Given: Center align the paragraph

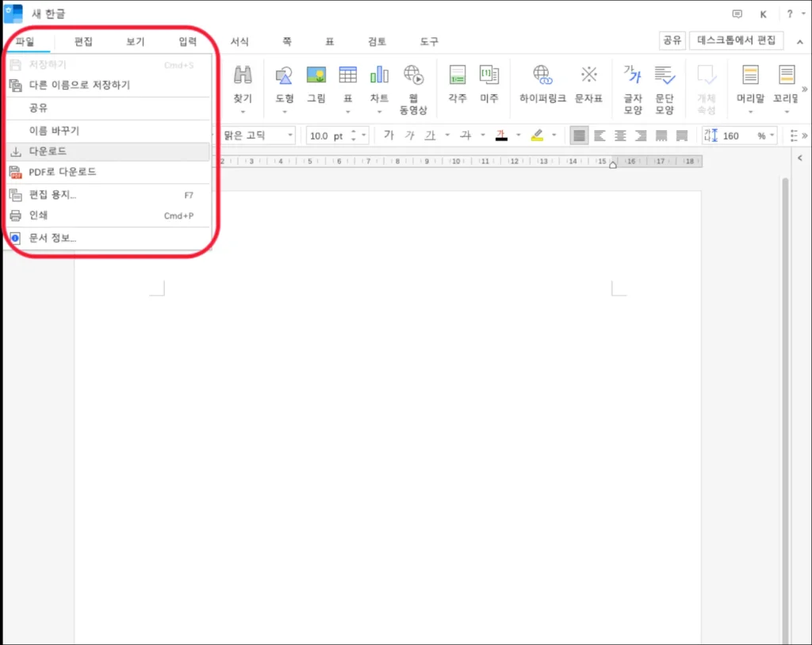Looking at the screenshot, I should pos(620,135).
